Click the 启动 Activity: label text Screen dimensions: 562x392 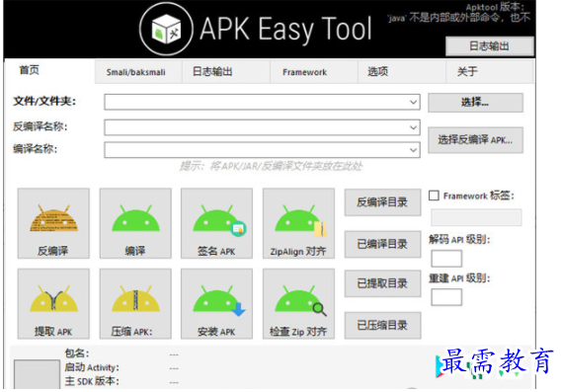click(x=92, y=367)
